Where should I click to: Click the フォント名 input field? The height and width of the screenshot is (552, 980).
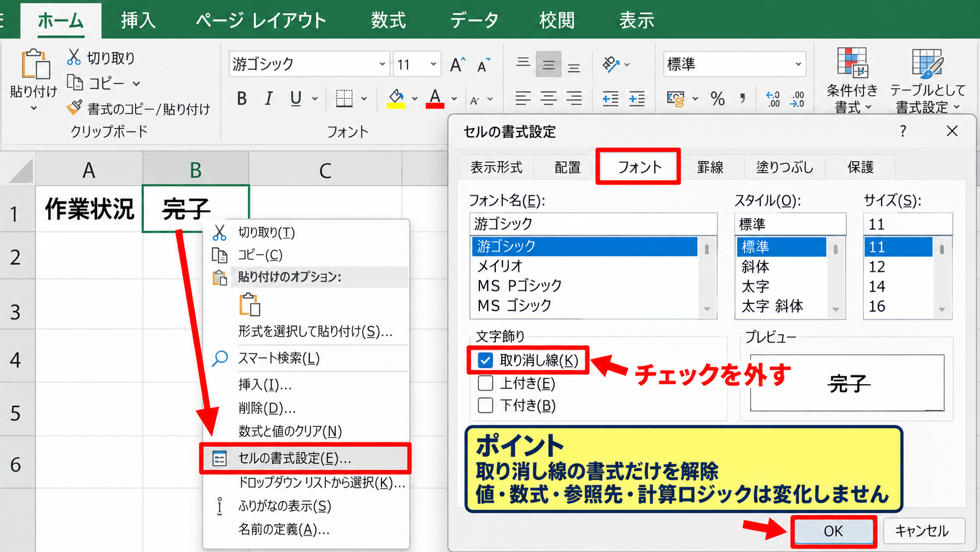(593, 224)
